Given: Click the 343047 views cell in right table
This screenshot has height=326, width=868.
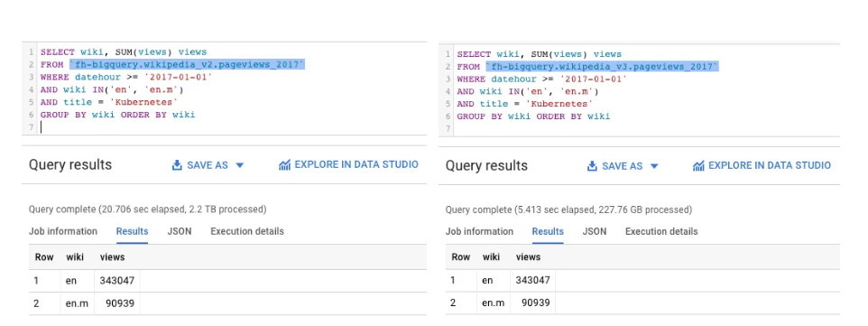Looking at the screenshot, I should [x=532, y=280].
